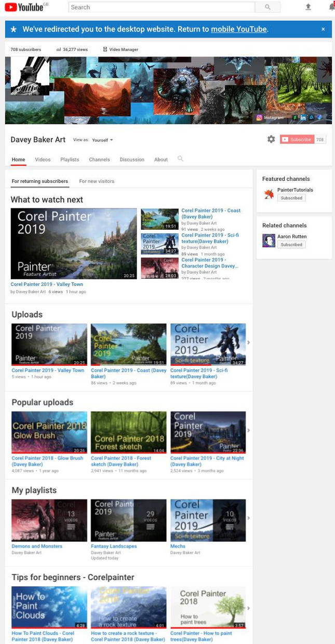Open Aaron Rutten channel avatar
335x644 pixels.
coord(269,241)
